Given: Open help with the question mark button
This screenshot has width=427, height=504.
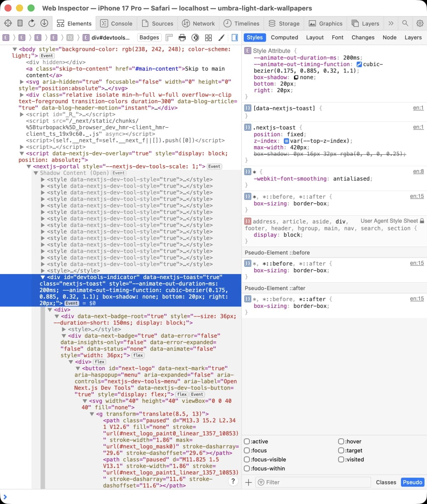Looking at the screenshot, I should point(233,481).
